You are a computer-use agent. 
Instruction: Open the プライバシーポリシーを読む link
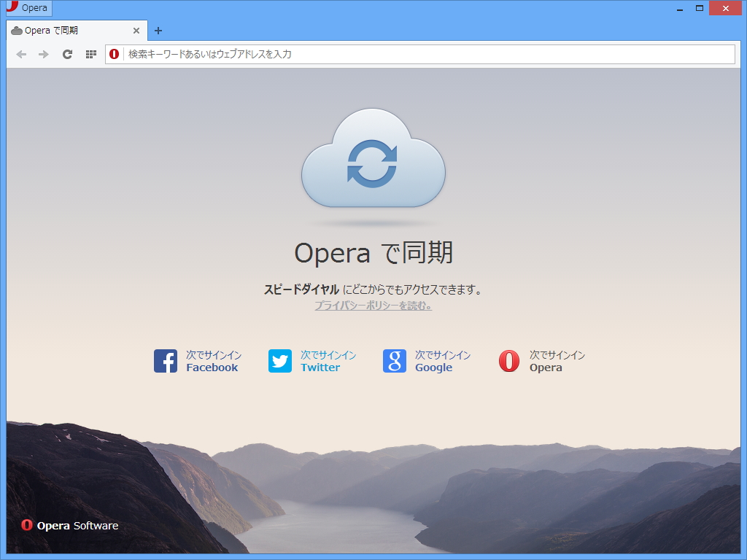[373, 306]
